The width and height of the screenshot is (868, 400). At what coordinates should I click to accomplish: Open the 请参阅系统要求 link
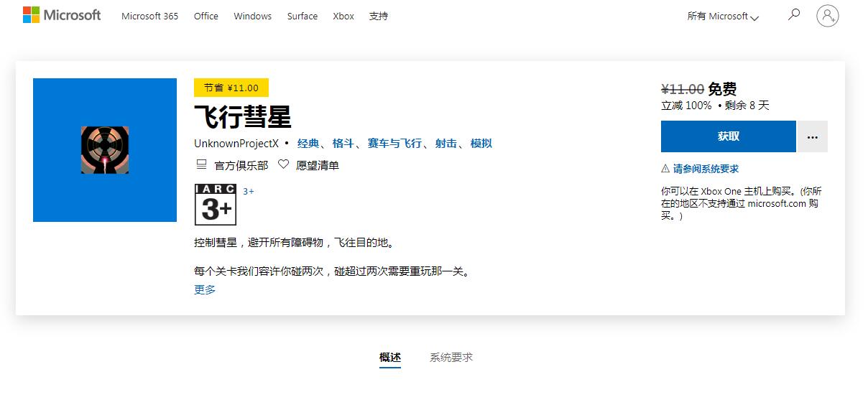(x=706, y=169)
